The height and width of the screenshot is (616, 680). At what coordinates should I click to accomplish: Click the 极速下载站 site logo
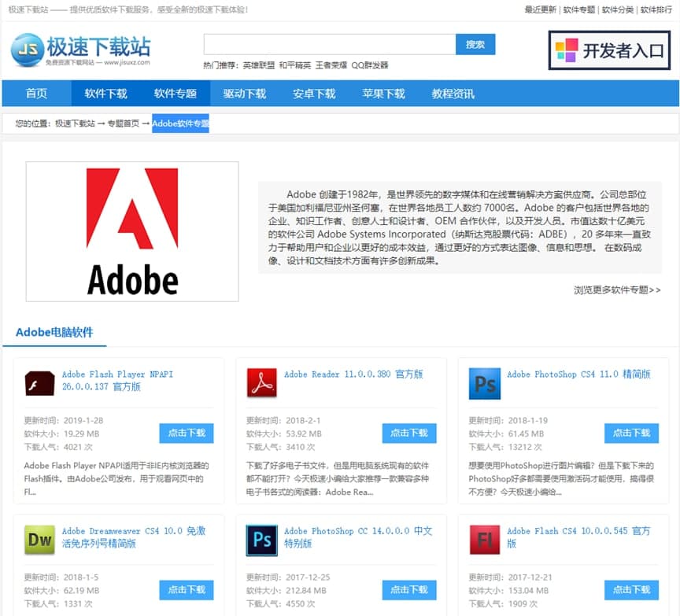(80, 50)
